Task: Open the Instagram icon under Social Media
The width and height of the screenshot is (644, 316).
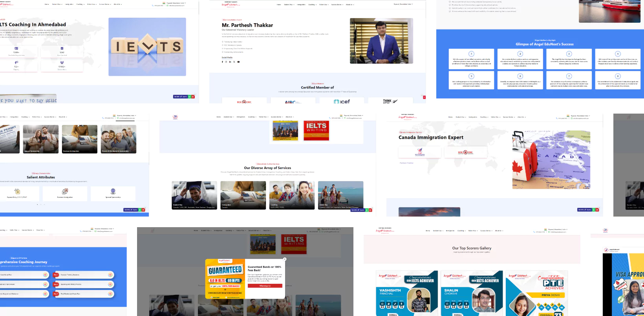Action: tap(226, 62)
